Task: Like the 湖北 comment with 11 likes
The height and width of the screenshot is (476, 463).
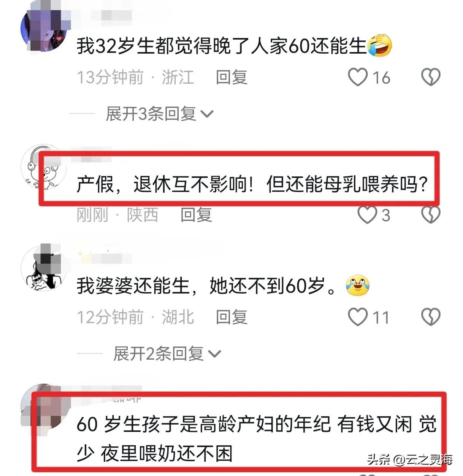Action: pyautogui.click(x=358, y=317)
